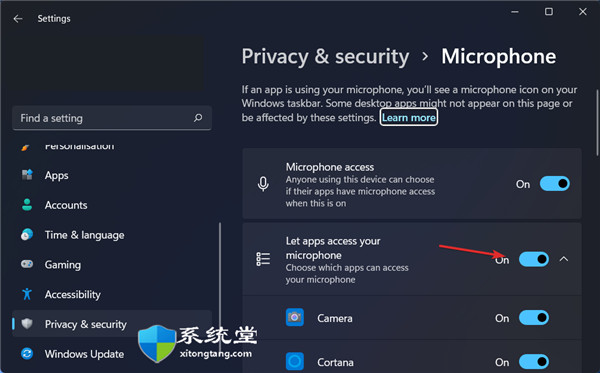
Task: Click the Microphone page heading
Action: (x=499, y=57)
